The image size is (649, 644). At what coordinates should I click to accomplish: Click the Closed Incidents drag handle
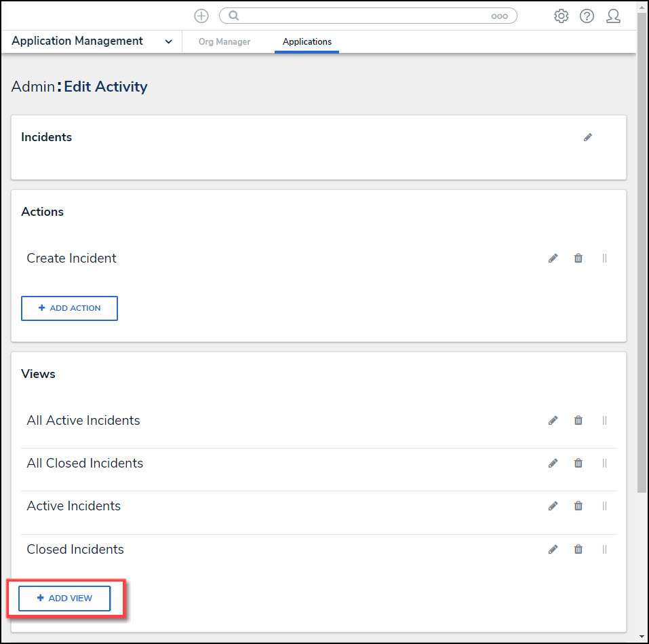click(604, 550)
